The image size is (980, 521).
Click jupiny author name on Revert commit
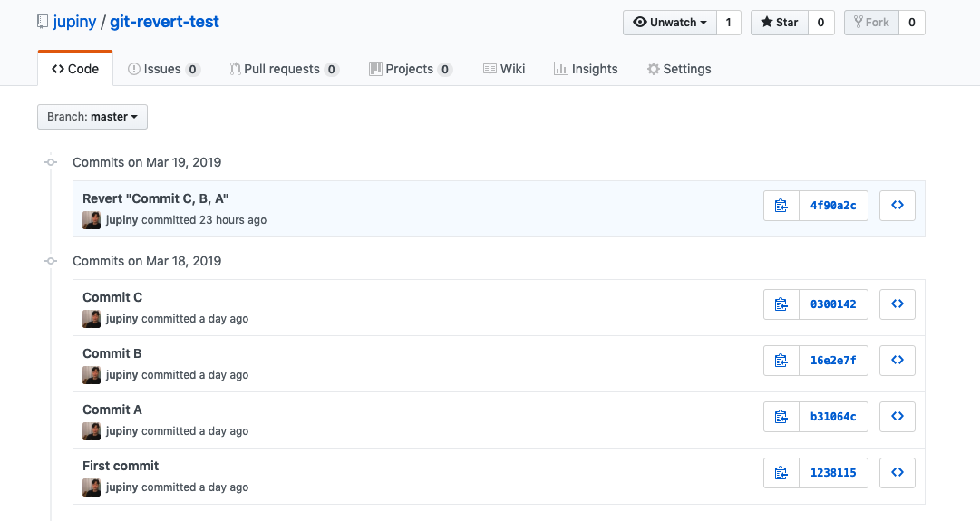[121, 220]
